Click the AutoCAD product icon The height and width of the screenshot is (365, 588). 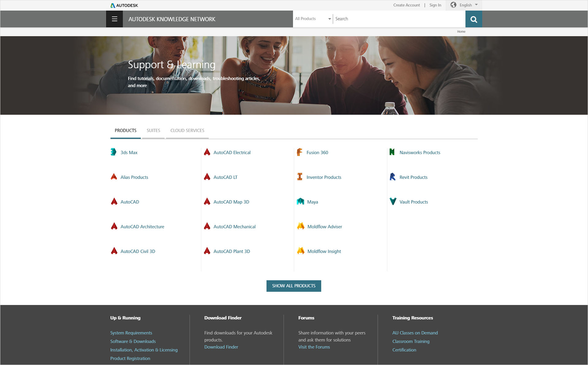[114, 201]
